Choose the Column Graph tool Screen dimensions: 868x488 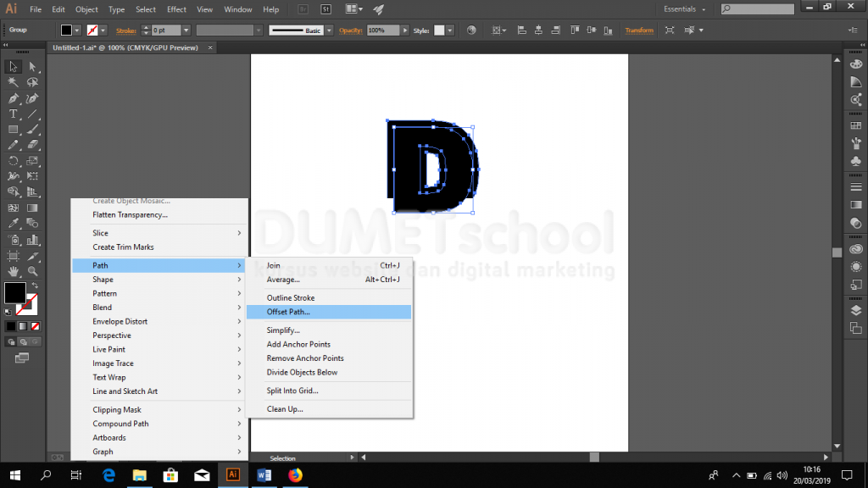point(33,240)
